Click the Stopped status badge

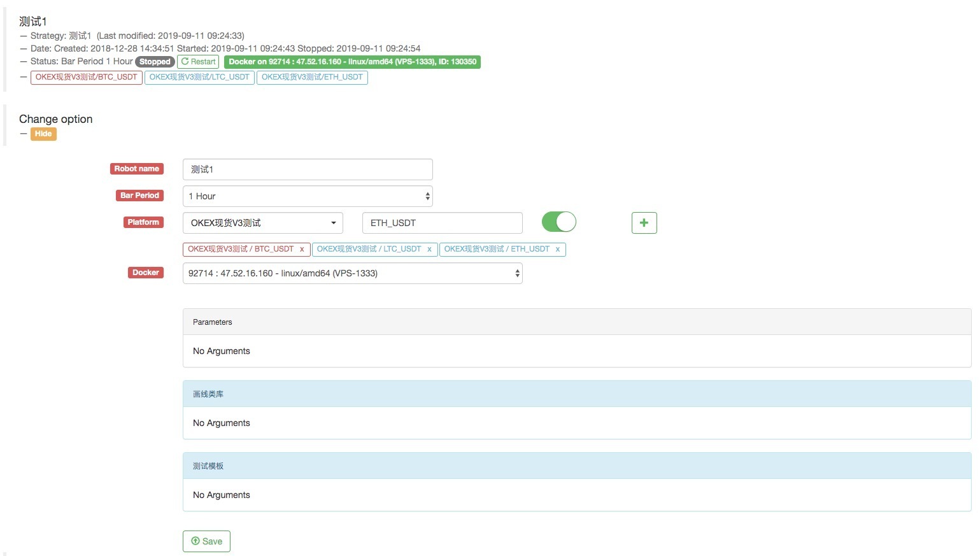click(x=155, y=62)
